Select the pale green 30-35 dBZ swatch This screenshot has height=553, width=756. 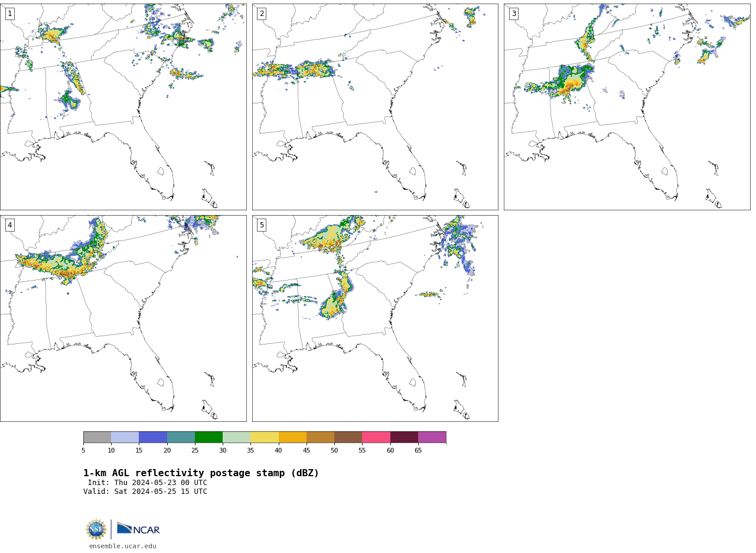coord(236,437)
